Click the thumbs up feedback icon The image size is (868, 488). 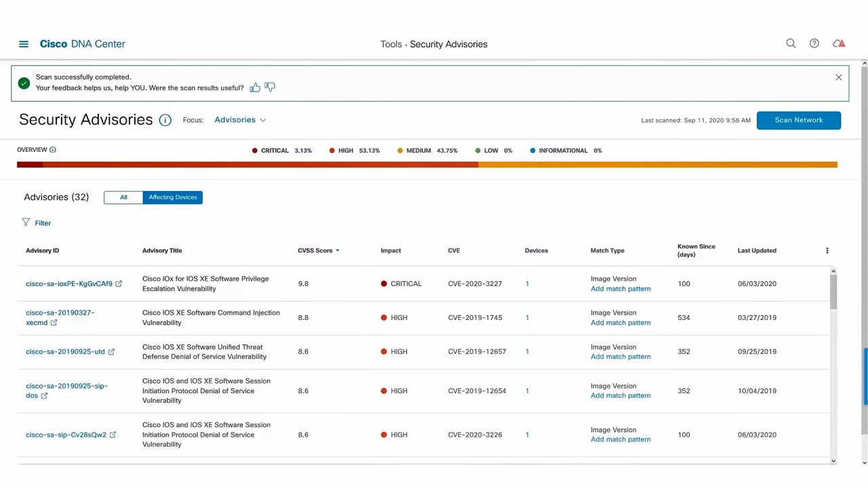pyautogui.click(x=255, y=87)
